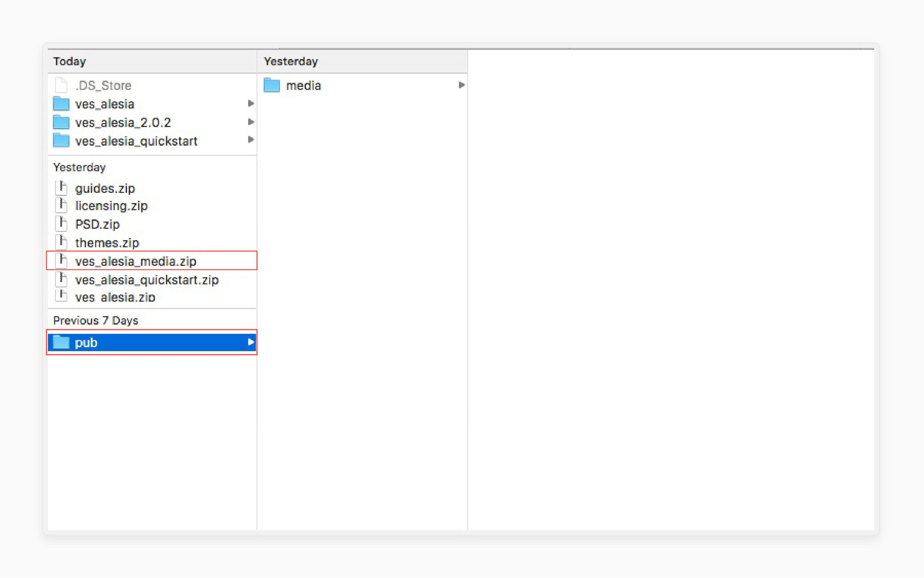Viewport: 924px width, 578px height.
Task: Click the ves_alesia_quickstart folder icon
Action: pyautogui.click(x=61, y=140)
